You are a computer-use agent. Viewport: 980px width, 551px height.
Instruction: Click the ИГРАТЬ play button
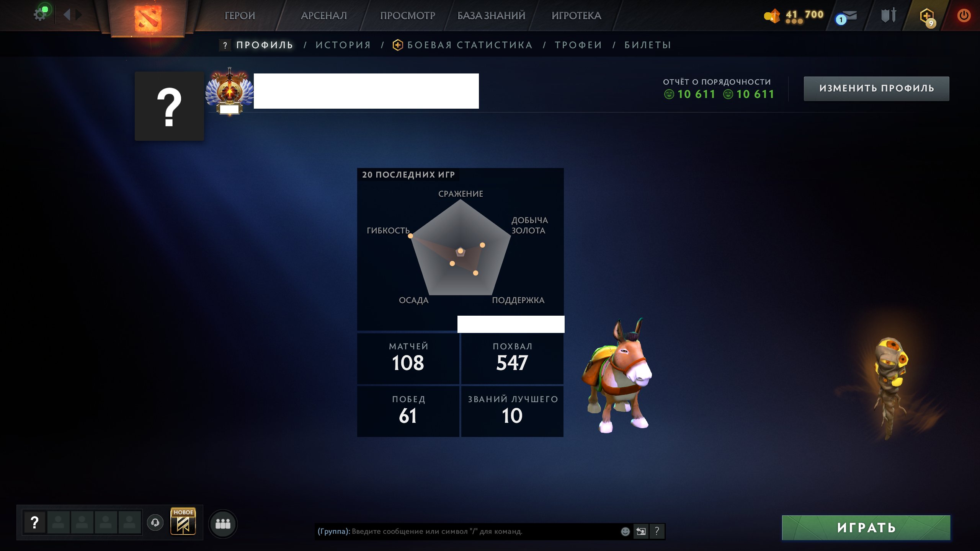pos(866,528)
